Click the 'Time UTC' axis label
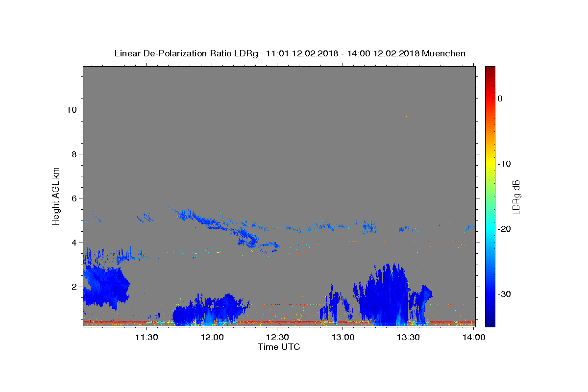The image size is (588, 392). (x=279, y=347)
